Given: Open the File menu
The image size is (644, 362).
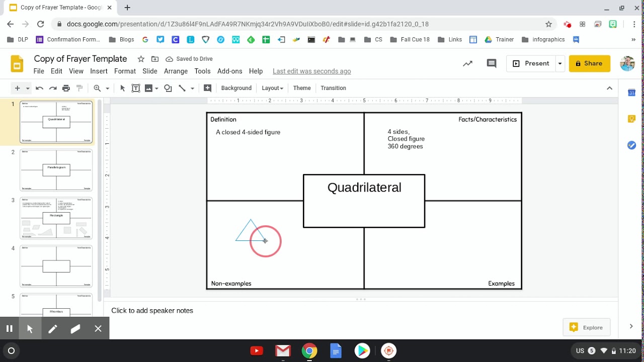Looking at the screenshot, I should (39, 71).
